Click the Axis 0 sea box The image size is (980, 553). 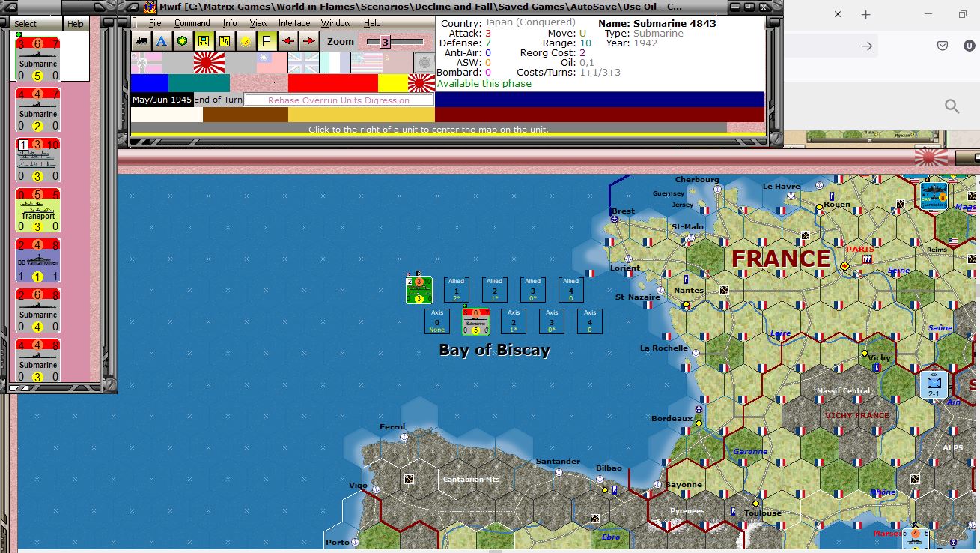[x=437, y=321]
